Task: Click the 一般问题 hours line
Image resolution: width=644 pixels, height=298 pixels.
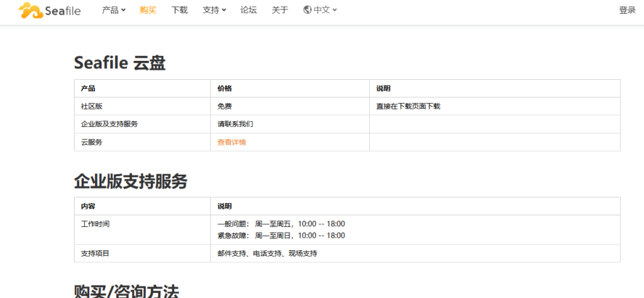Action: [x=281, y=224]
